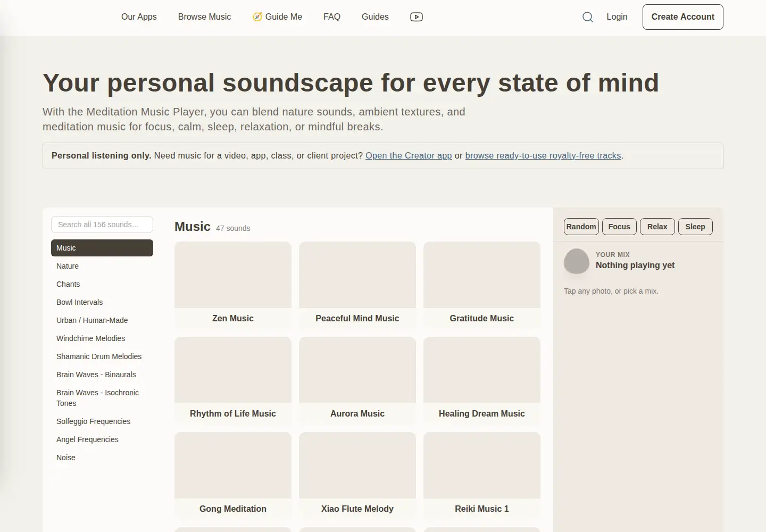The width and height of the screenshot is (766, 532).
Task: Follow the Open the Creator app link
Action: click(x=409, y=156)
